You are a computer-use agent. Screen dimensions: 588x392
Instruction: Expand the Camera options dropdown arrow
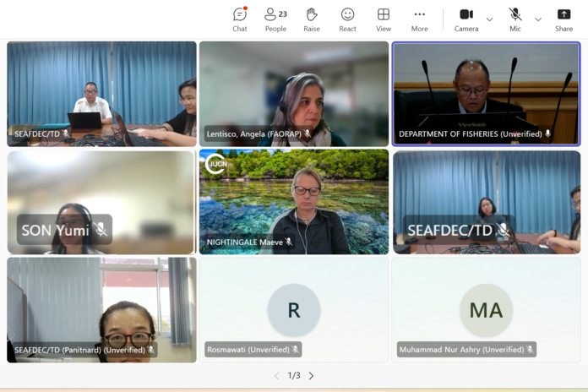489,19
